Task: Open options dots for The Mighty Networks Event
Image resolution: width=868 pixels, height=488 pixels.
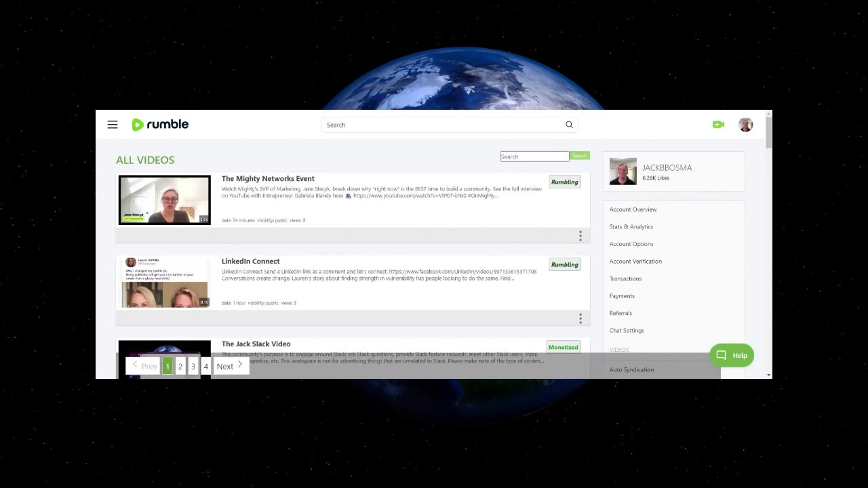Action: [580, 236]
